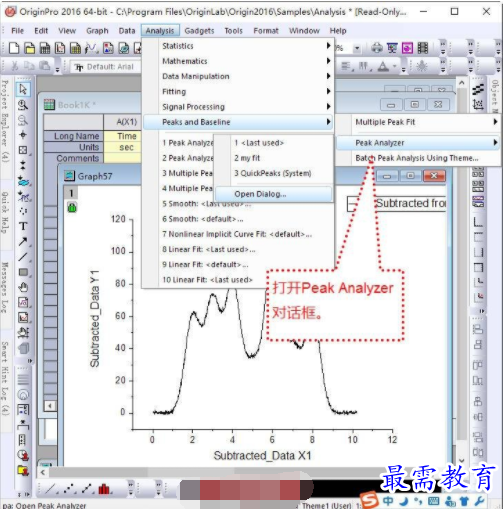The image size is (504, 509).
Task: Select the Rectangle drawing tool
Action: click(23, 272)
